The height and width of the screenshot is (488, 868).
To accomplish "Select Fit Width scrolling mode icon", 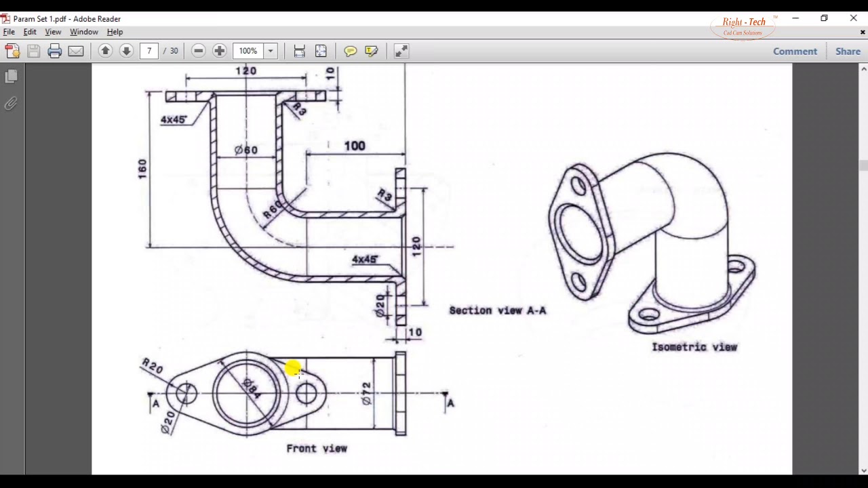I will [299, 51].
